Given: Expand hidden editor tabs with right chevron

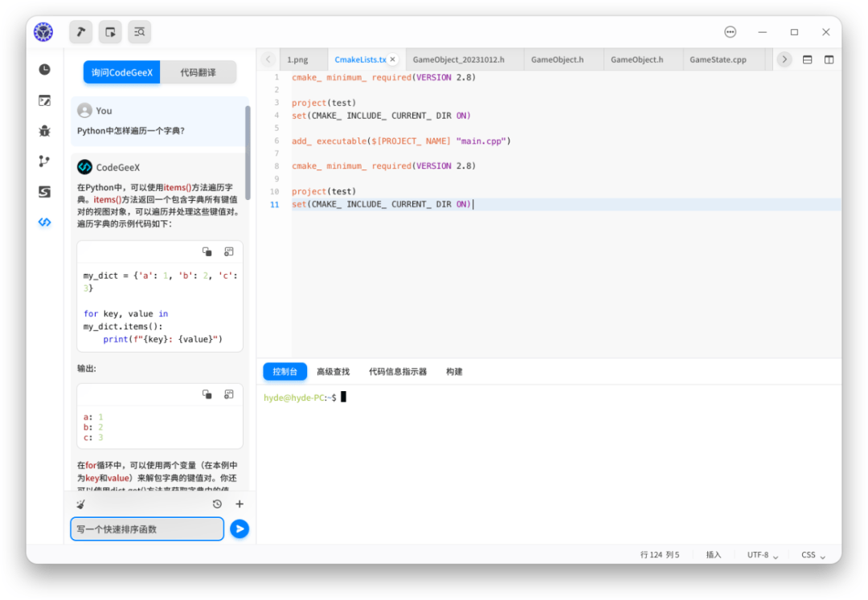Looking at the screenshot, I should coord(784,59).
